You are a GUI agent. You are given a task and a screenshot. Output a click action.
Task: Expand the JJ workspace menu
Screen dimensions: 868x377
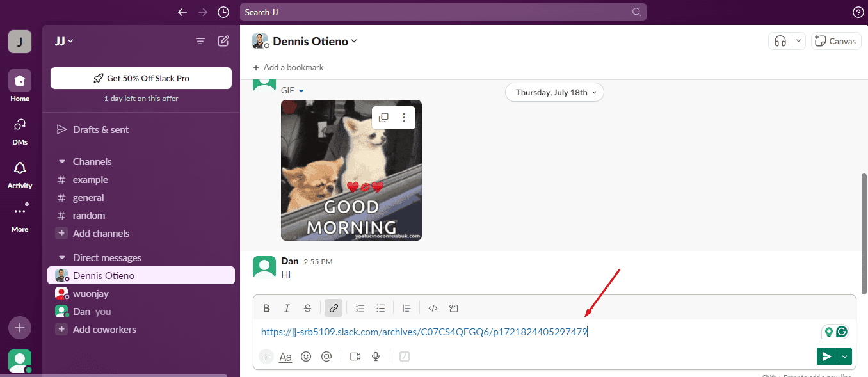[64, 41]
